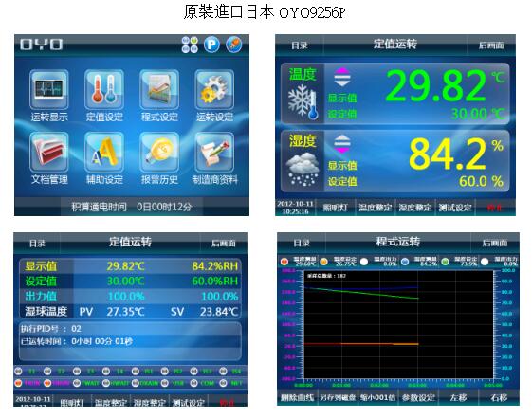The height and width of the screenshot is (418, 532).
Task: Toggle the green 湿度设定 legend circle
Action: click(x=445, y=261)
